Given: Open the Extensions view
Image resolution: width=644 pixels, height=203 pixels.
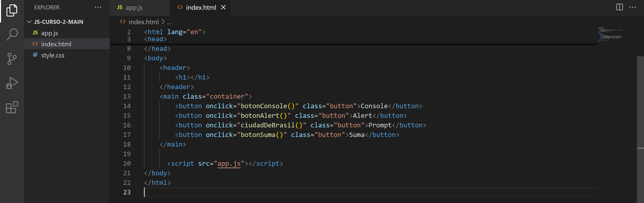Looking at the screenshot, I should 12,107.
